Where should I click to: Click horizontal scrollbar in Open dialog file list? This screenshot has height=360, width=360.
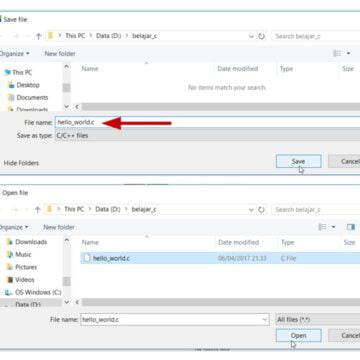coord(221,302)
